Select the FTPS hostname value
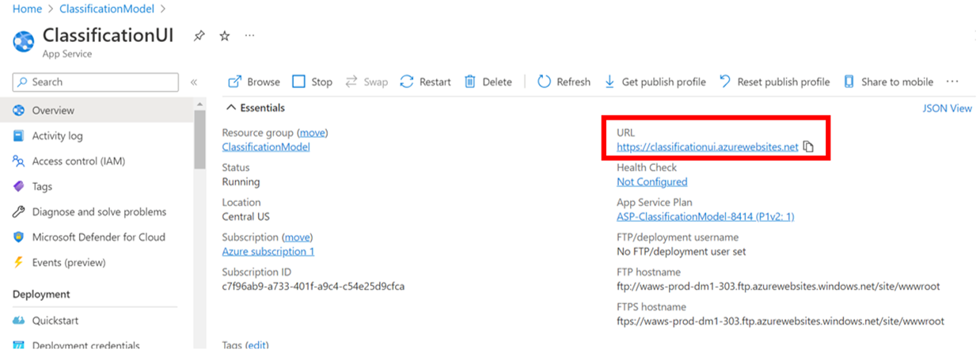 [781, 321]
